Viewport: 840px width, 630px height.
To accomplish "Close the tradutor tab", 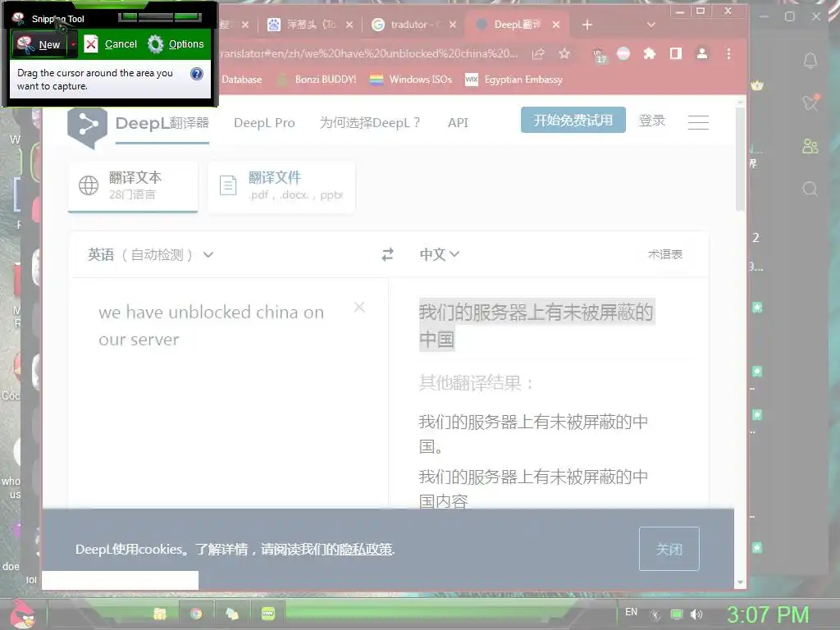I will [453, 25].
